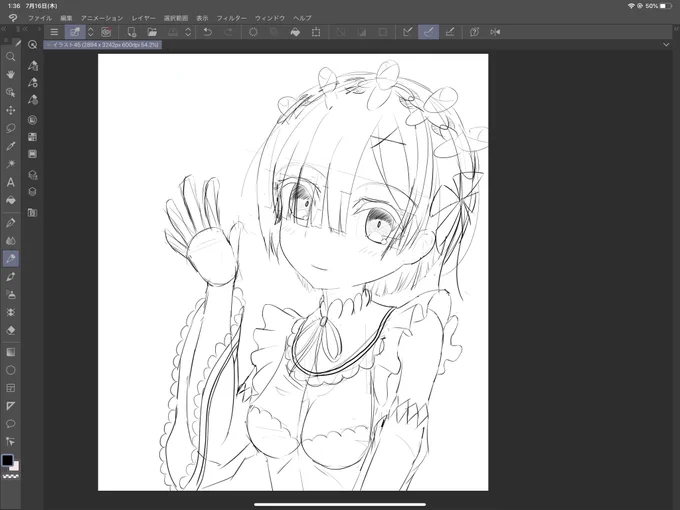
Task: Select the Move layer tool
Action: click(x=11, y=110)
